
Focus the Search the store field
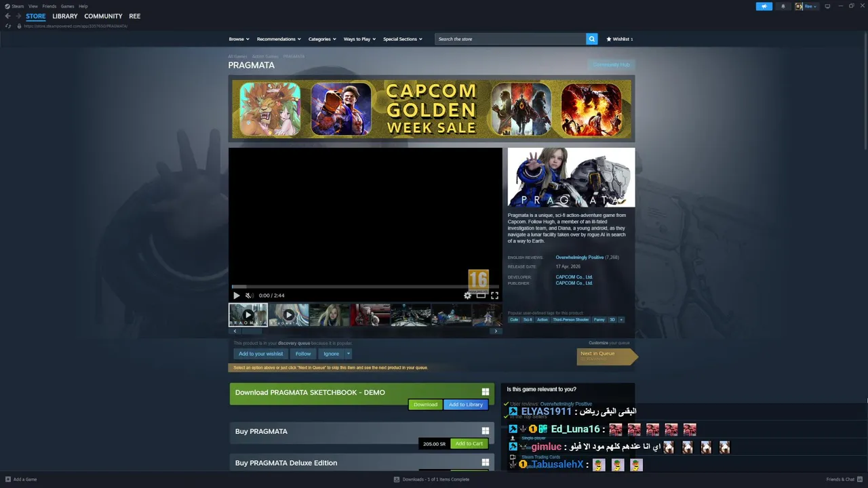[511, 39]
